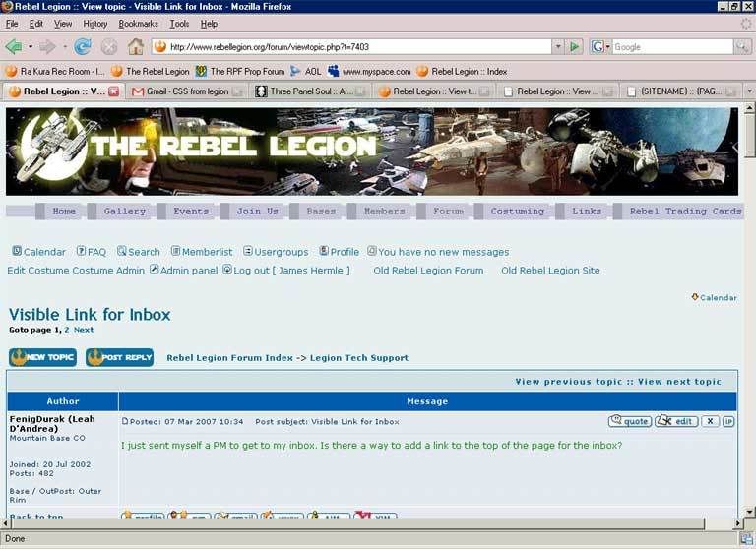Click the small post icon before 'Posted:'
Image resolution: width=756 pixels, height=549 pixels.
(125, 421)
